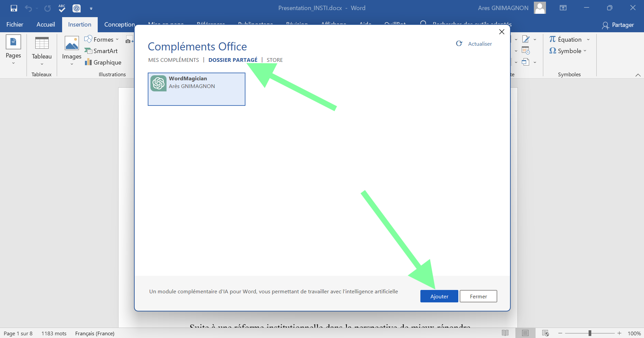Click the Actualiser refresh link
644x338 pixels.
coord(480,44)
